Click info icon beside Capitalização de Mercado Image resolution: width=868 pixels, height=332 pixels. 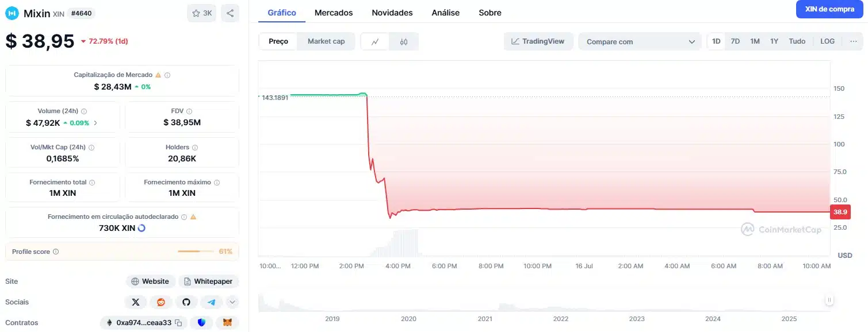167,75
